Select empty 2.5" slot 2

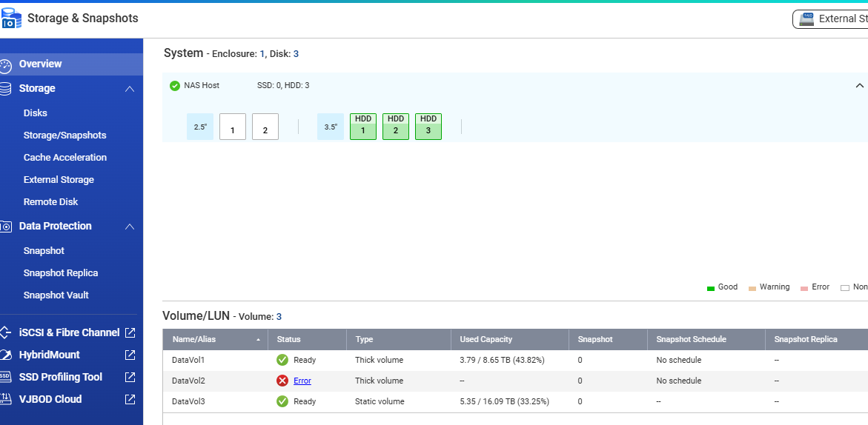coord(265,127)
